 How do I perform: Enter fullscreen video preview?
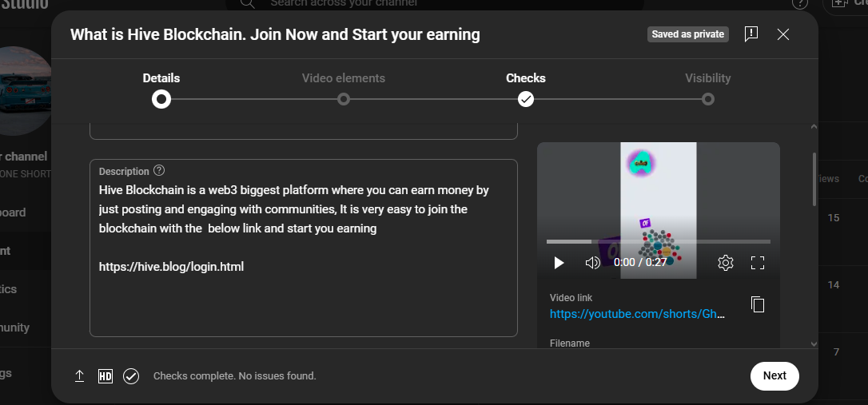[757, 263]
